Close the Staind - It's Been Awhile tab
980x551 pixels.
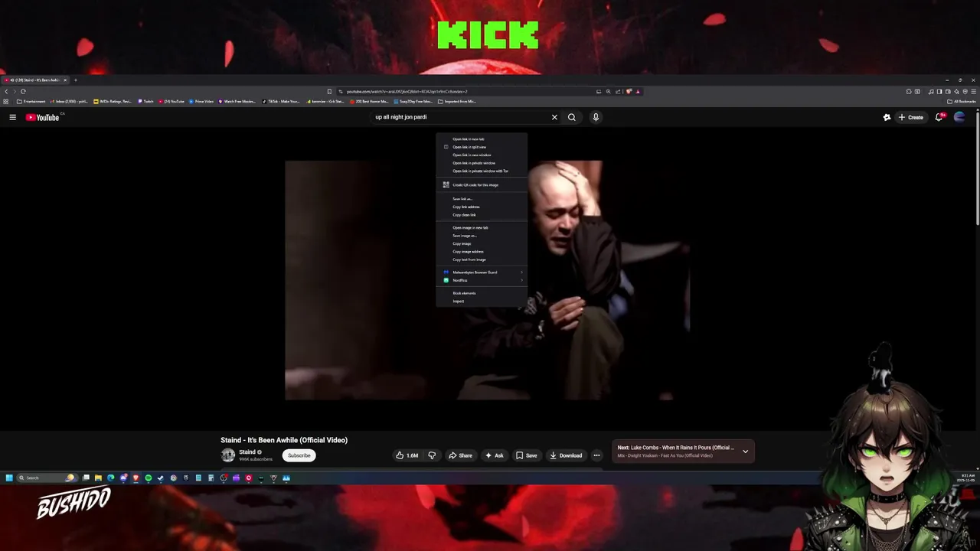tap(65, 80)
